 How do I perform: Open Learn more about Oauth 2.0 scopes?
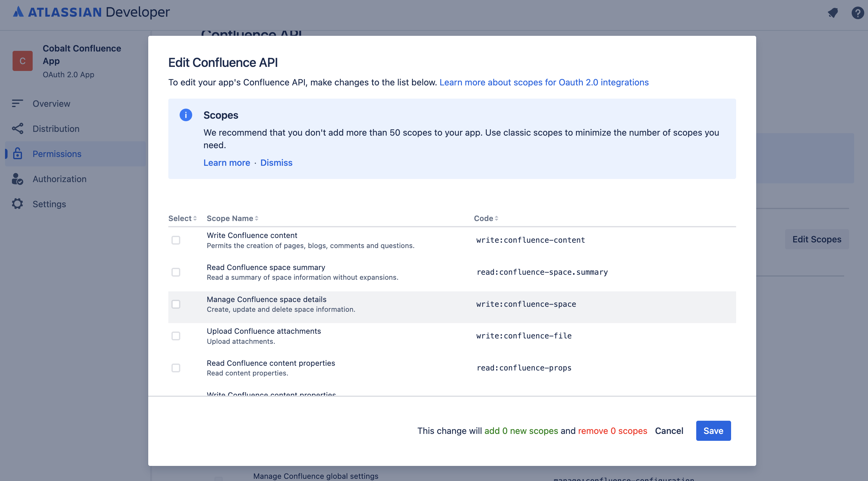point(544,82)
